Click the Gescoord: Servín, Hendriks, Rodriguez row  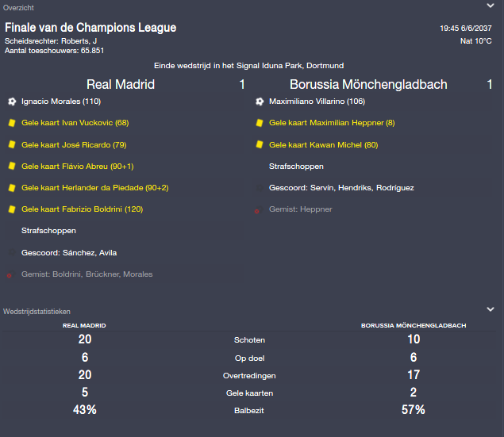coord(373,188)
